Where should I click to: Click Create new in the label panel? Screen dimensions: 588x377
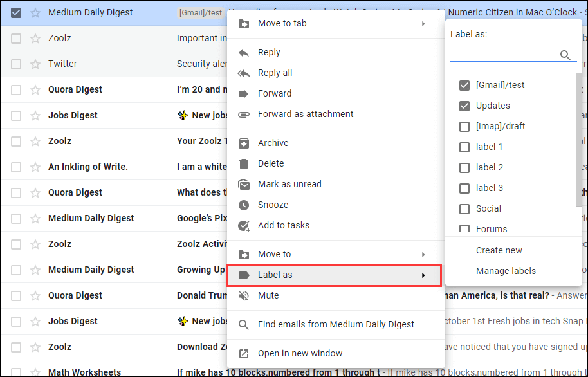[x=499, y=250]
